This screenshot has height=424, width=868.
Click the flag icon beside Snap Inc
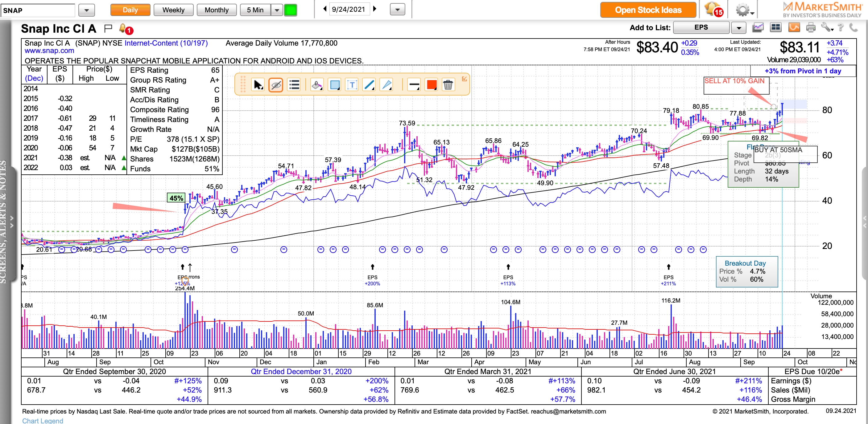point(108,29)
